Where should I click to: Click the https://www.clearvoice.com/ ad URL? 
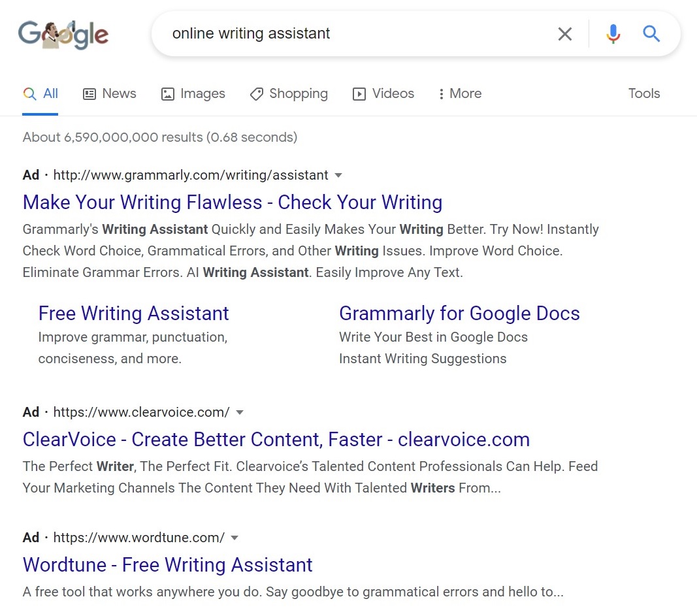click(141, 412)
